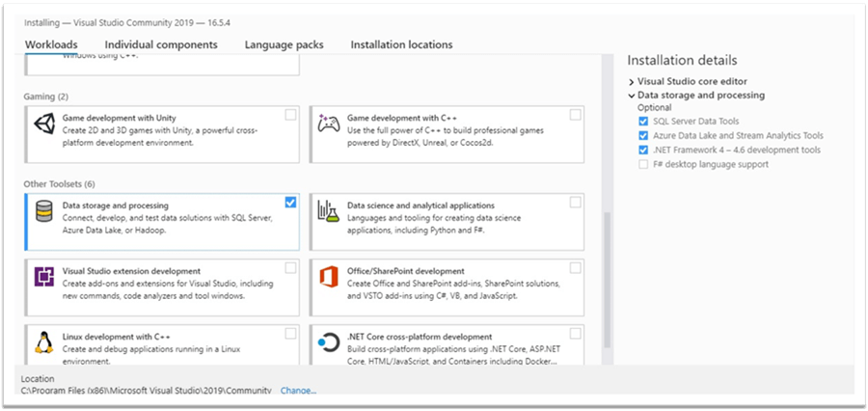Check .NET Core cross-platform development workload

(575, 334)
